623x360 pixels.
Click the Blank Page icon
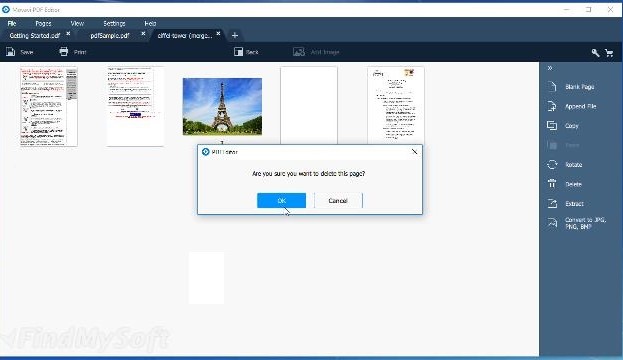(552, 86)
